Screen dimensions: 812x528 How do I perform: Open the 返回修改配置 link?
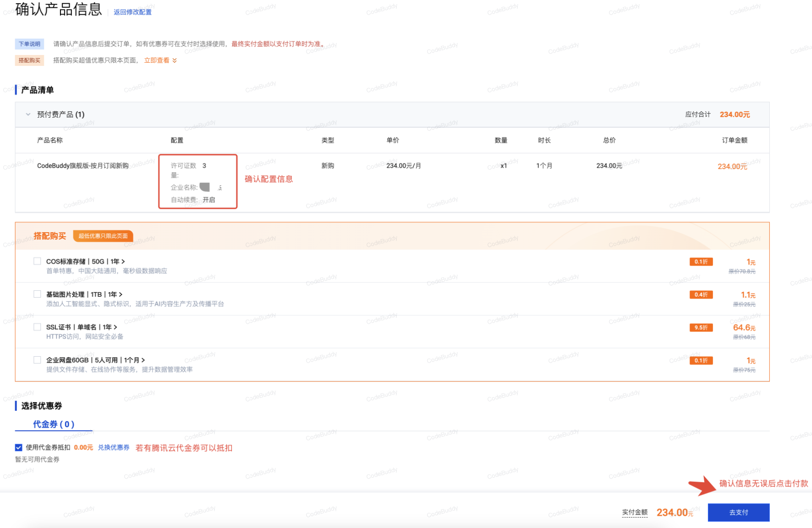tap(132, 12)
